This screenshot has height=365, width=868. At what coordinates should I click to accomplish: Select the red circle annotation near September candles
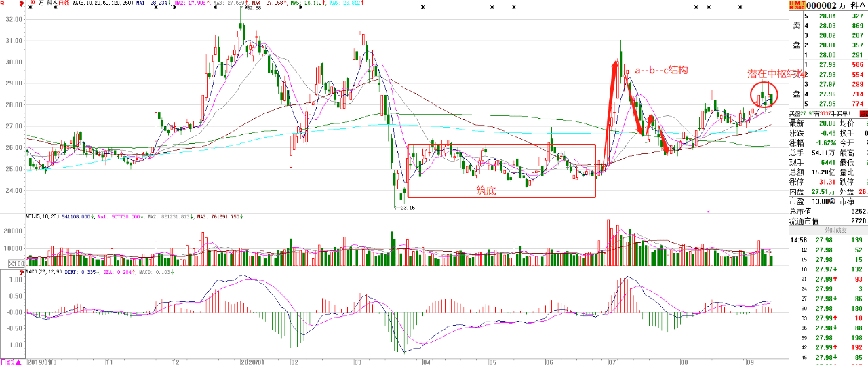coord(764,94)
